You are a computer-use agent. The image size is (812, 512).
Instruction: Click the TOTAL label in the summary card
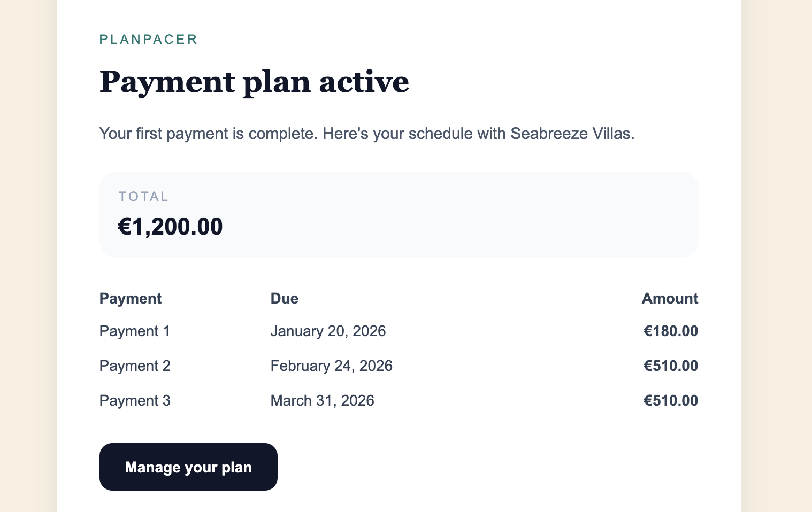pyautogui.click(x=143, y=197)
